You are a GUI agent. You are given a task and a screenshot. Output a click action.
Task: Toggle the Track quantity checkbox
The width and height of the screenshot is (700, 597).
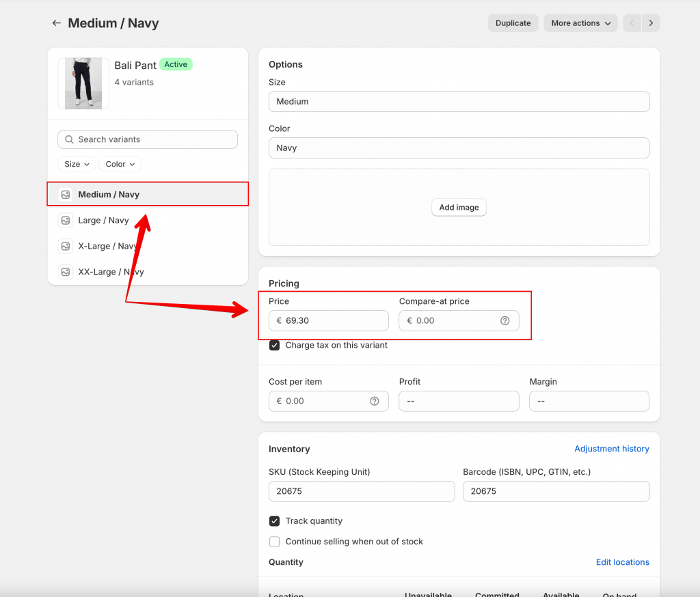275,521
